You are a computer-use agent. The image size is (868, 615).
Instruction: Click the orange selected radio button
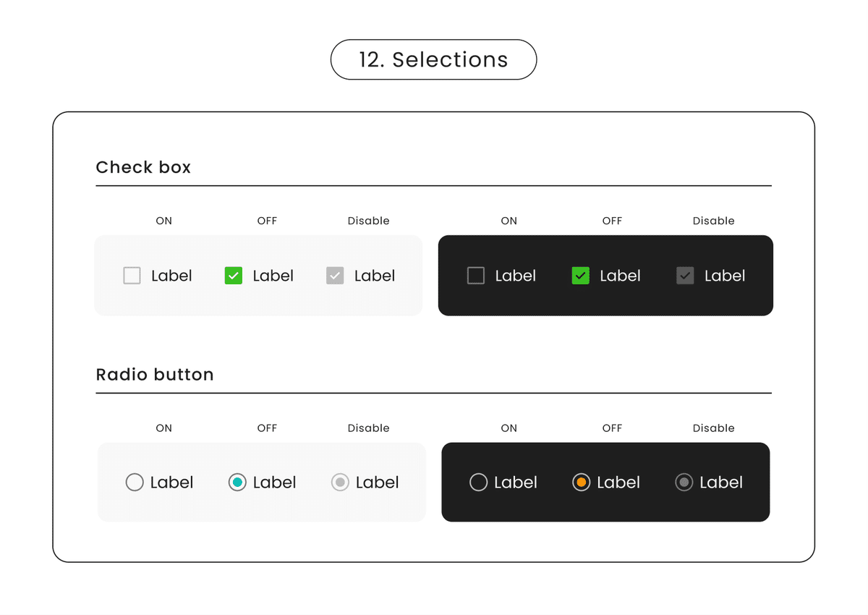click(581, 482)
